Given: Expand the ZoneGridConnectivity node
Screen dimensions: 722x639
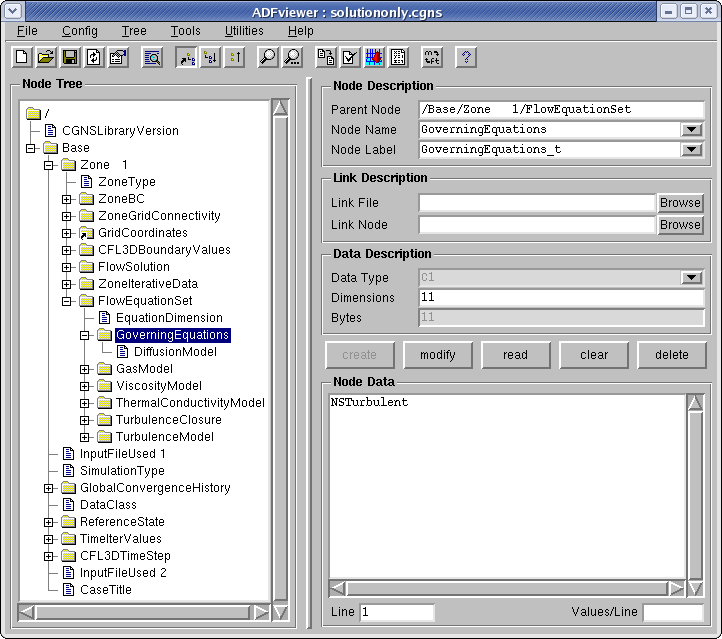Looking at the screenshot, I should click(67, 216).
